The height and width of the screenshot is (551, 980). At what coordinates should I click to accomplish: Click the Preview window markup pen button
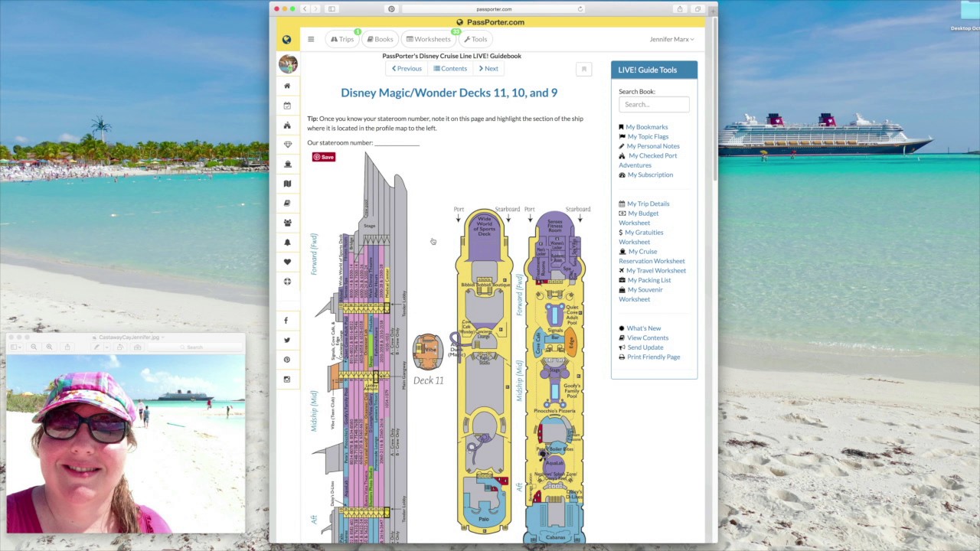tap(96, 347)
